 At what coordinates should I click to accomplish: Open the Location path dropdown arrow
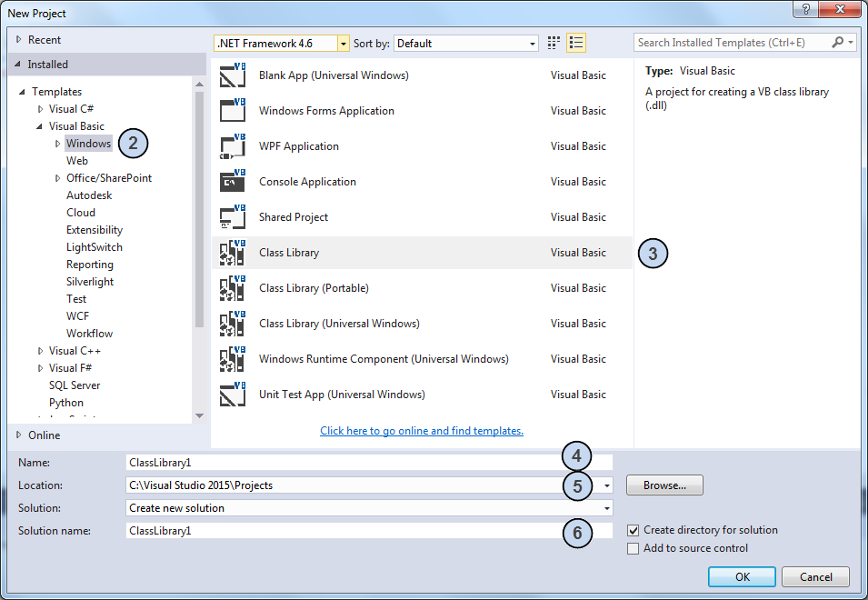click(x=607, y=485)
